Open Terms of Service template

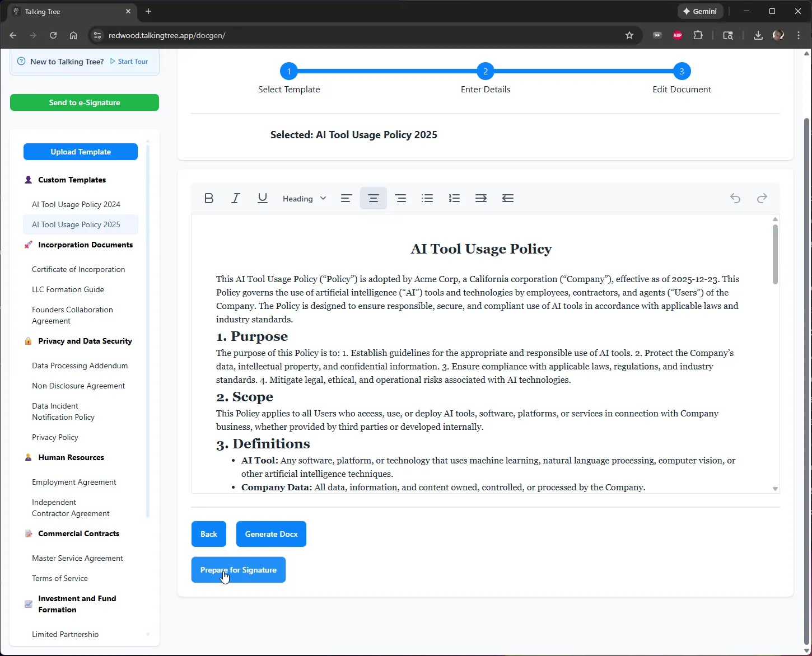click(60, 578)
